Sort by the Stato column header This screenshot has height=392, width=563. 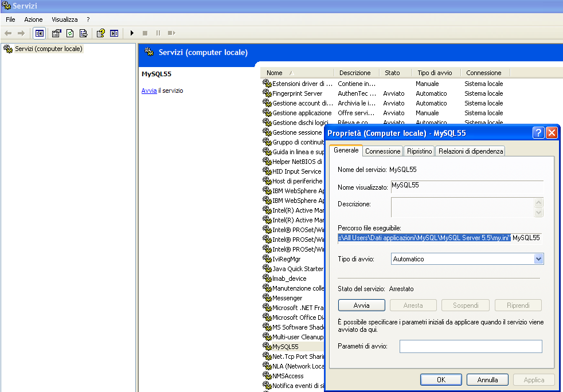(396, 73)
